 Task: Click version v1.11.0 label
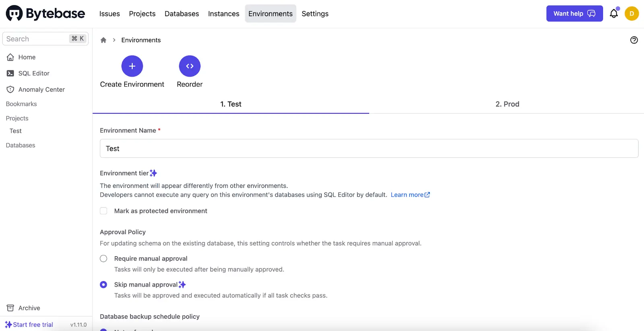coord(78,325)
